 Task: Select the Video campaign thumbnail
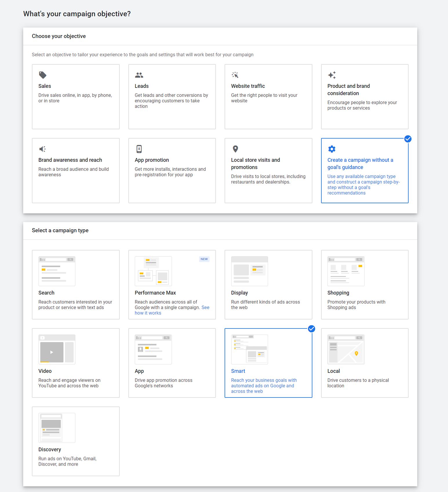pos(57,349)
